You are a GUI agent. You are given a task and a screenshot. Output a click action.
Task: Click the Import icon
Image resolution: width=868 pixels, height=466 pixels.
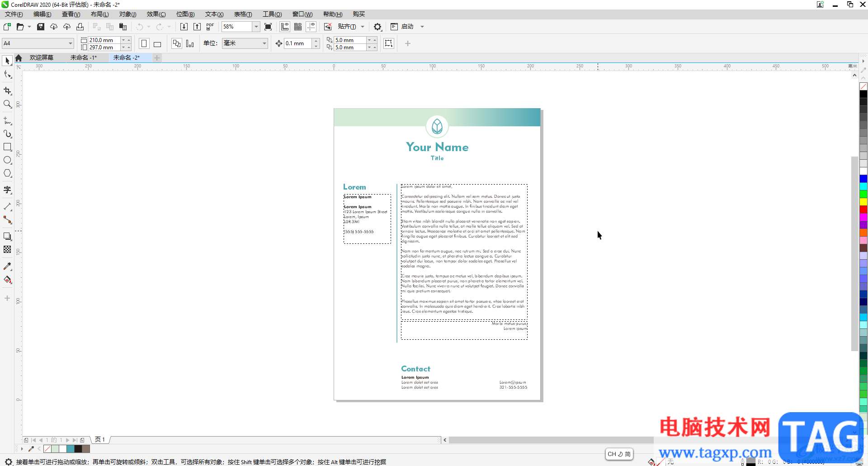184,27
